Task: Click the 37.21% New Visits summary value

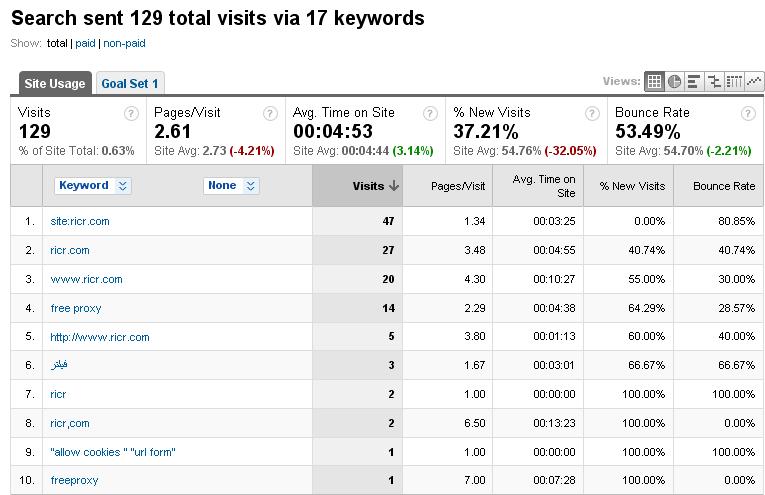Action: point(485,132)
